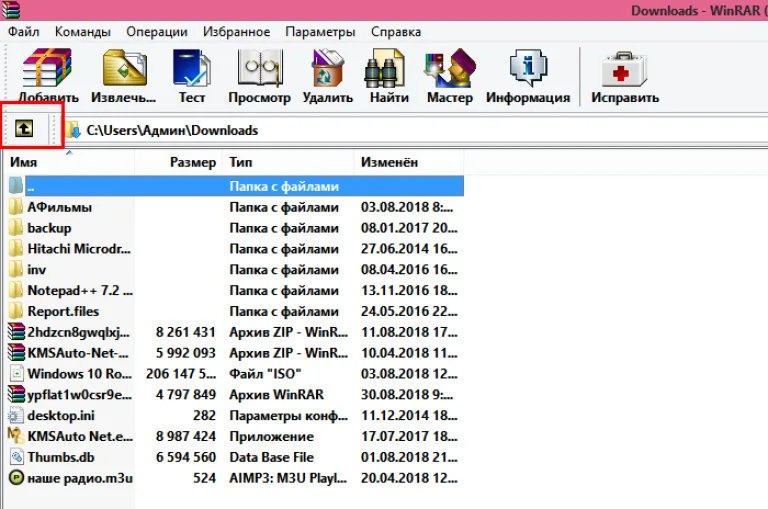Open Просмотр (View) toolbar button
The image size is (768, 509).
point(260,76)
